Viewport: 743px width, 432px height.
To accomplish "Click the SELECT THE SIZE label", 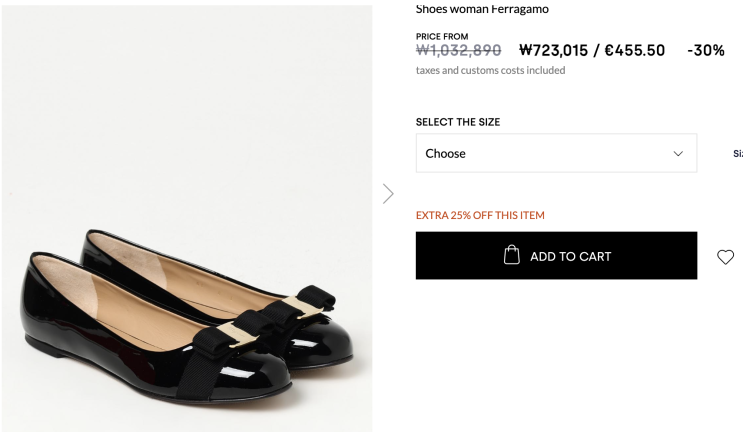I will [458, 122].
